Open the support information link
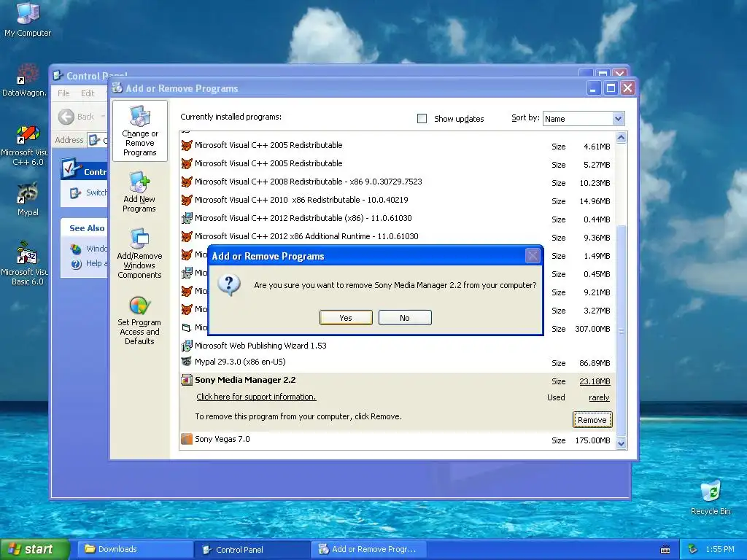Viewport: 747px width, 560px height. (256, 397)
